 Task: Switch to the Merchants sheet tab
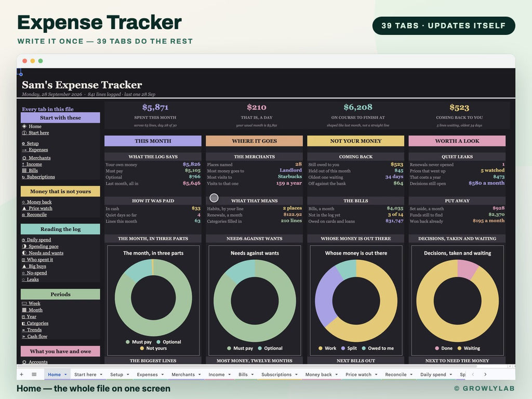(183, 375)
